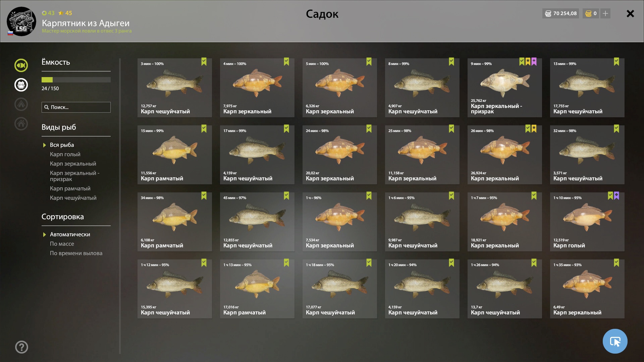This screenshot has width=644, height=362.
Task: Select the backpack inventory sidebar icon
Action: (21, 85)
